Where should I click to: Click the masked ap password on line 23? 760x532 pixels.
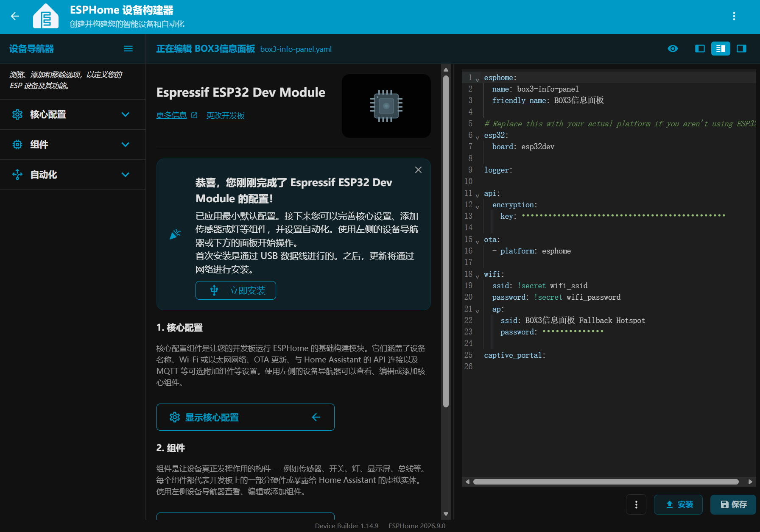(x=573, y=331)
